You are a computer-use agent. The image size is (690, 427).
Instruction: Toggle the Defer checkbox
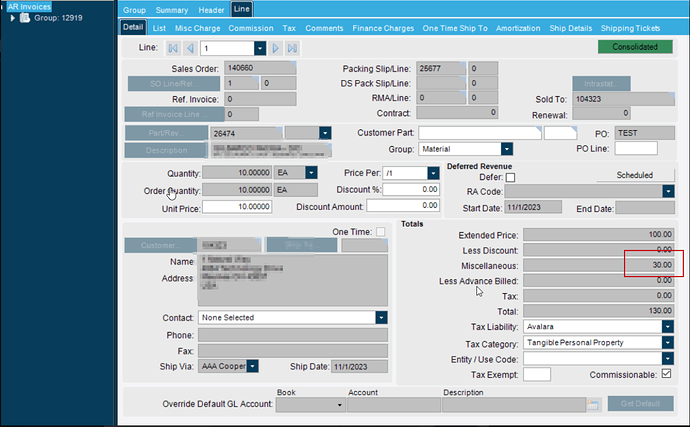point(510,177)
